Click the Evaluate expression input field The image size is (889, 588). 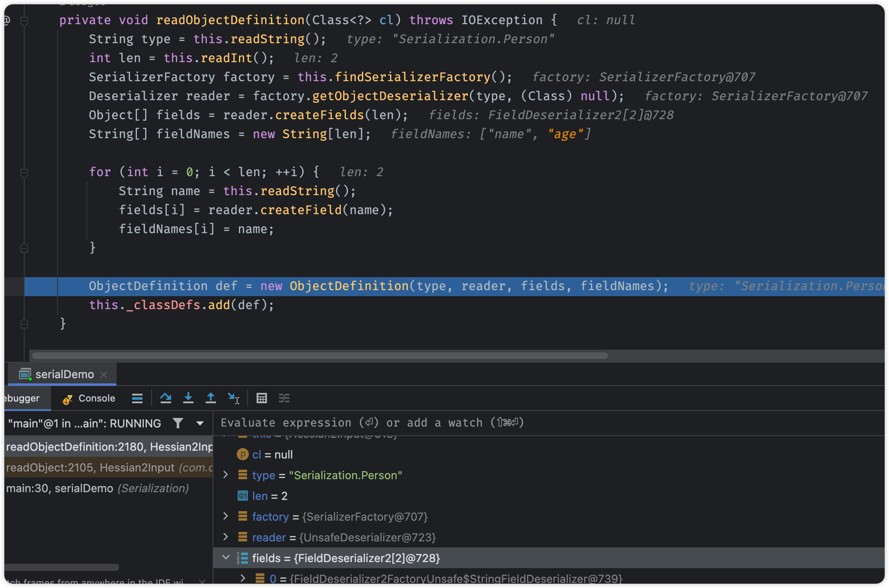[x=549, y=423]
